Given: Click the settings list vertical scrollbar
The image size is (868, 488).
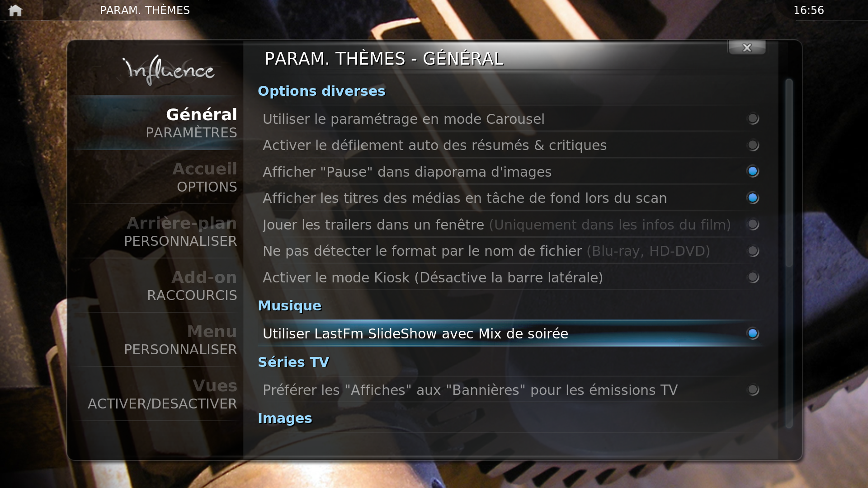Looking at the screenshot, I should pos(789,253).
